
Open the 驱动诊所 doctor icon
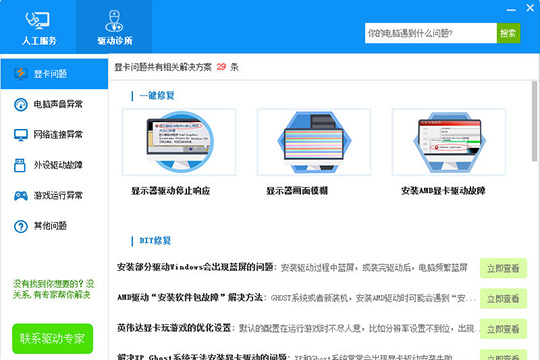coord(114,21)
